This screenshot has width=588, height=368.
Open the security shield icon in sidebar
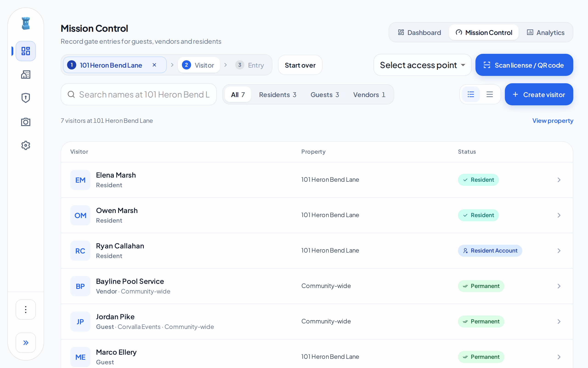click(25, 98)
